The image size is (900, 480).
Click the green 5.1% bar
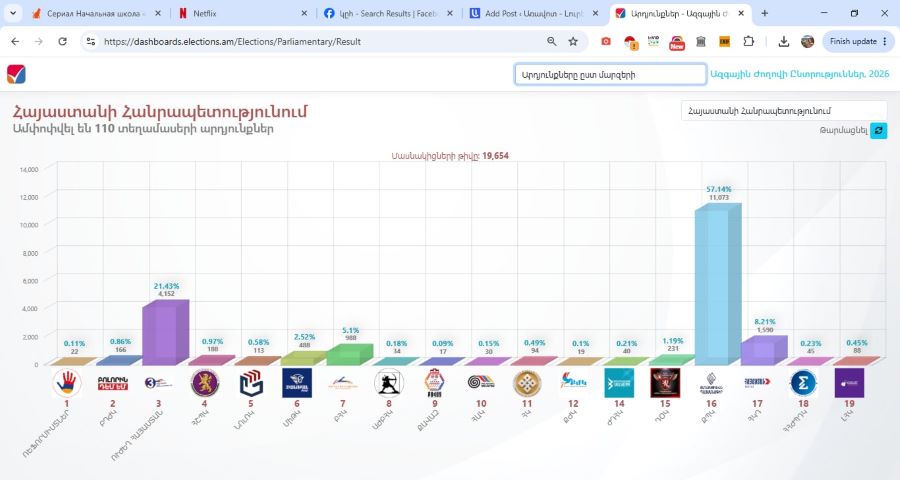pos(349,355)
